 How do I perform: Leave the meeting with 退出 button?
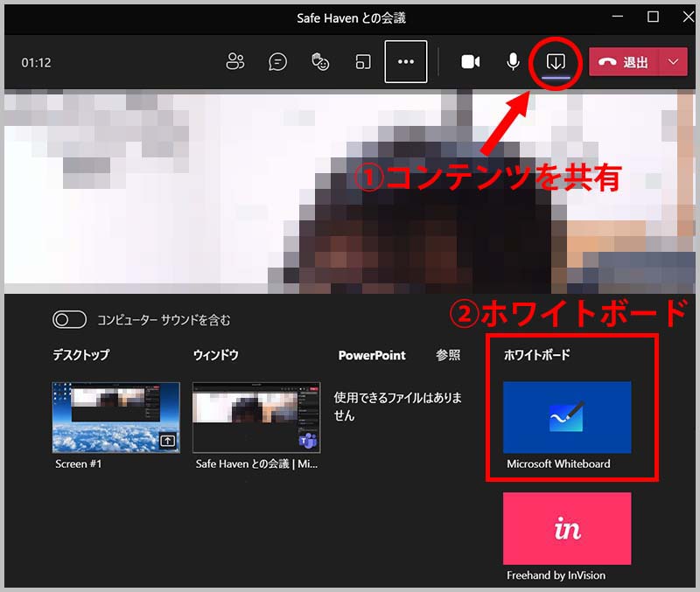tap(625, 62)
